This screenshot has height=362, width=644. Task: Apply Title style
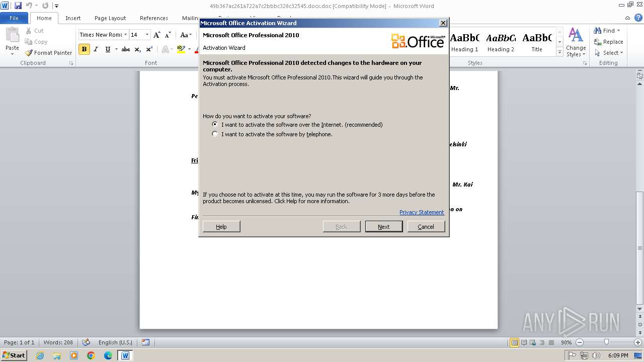(x=537, y=43)
